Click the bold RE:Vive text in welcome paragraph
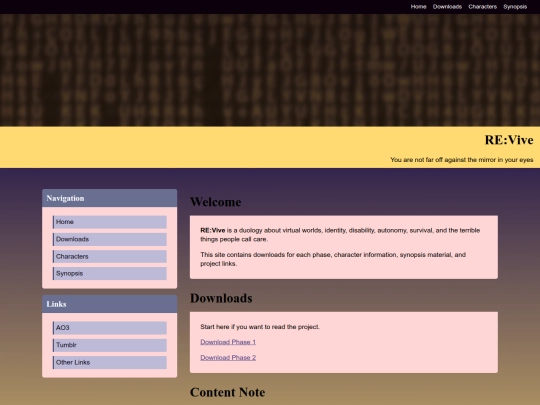 212,230
